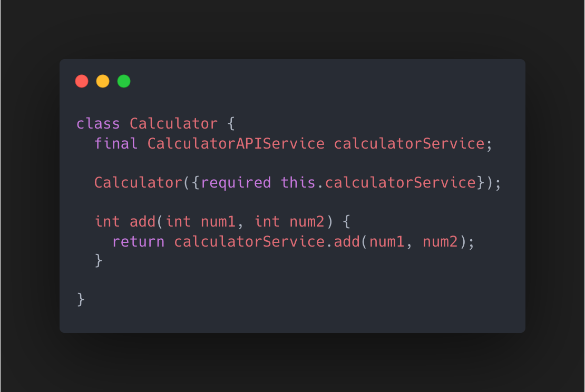585x392 pixels.
Task: Click the 'this' keyword in the constructor
Action: pyautogui.click(x=298, y=183)
